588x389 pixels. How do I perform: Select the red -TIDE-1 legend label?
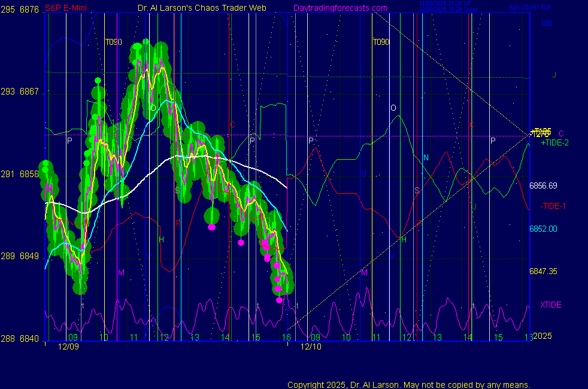coord(553,206)
